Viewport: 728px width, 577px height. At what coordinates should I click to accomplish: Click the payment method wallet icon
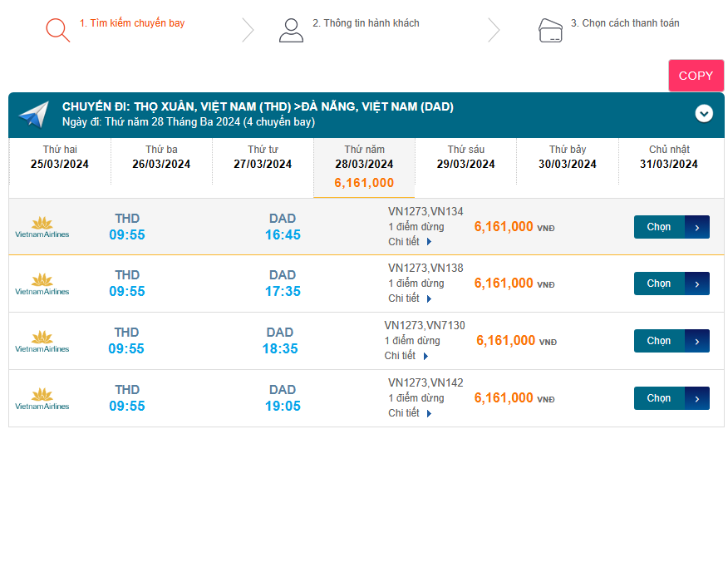click(x=551, y=31)
